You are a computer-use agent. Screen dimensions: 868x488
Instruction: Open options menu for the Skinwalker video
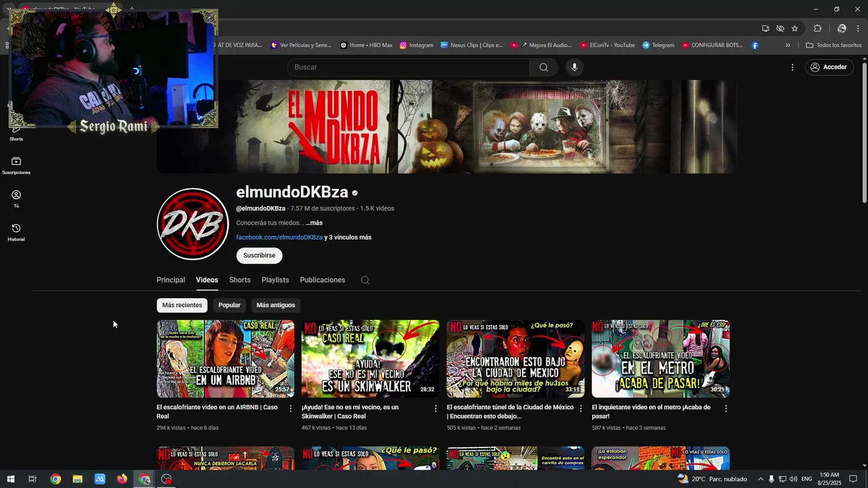tap(435, 409)
